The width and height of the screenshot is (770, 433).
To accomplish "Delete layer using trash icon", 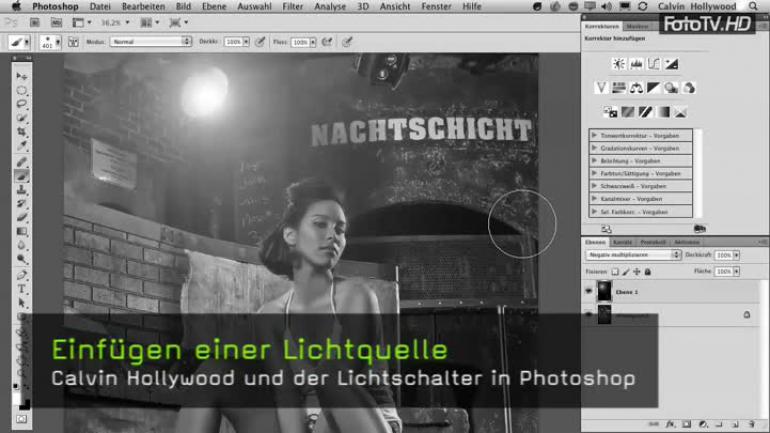I will click(752, 424).
